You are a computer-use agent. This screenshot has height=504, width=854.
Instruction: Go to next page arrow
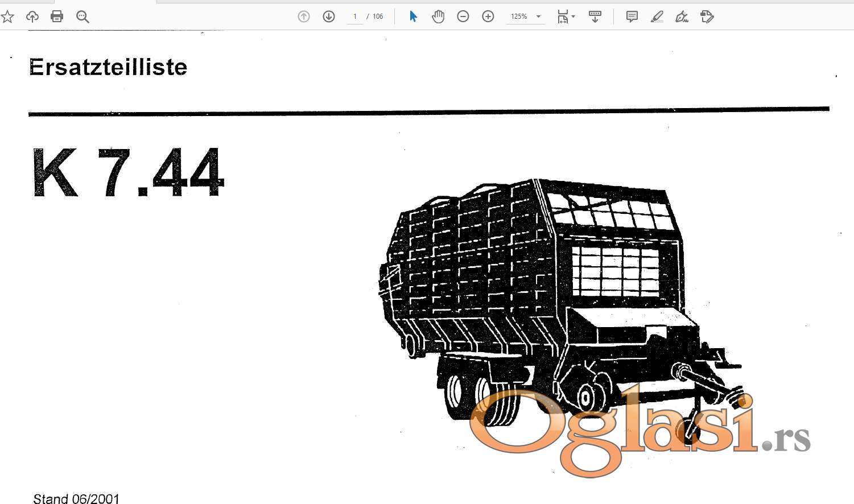[329, 16]
